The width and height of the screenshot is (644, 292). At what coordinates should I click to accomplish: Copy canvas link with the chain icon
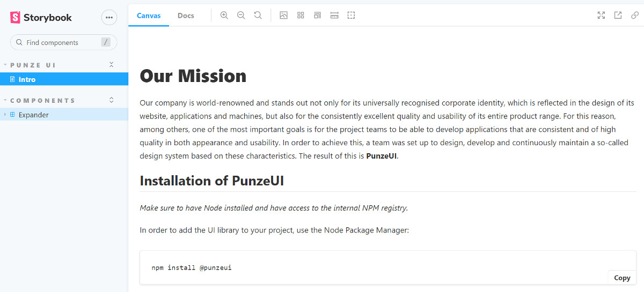click(x=635, y=16)
